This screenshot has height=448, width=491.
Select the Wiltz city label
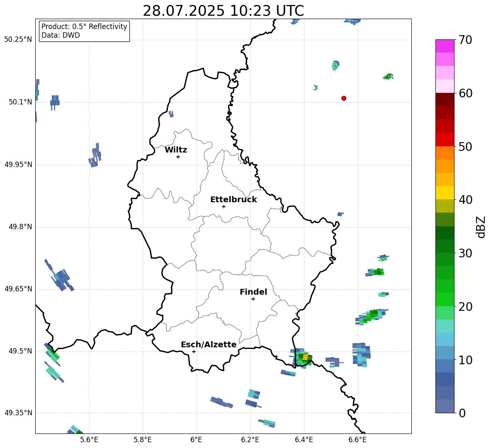176,150
